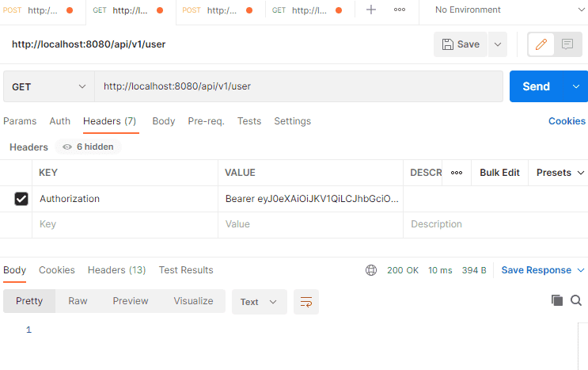Click the new tab plus icon
This screenshot has height=370, width=588.
click(x=371, y=10)
